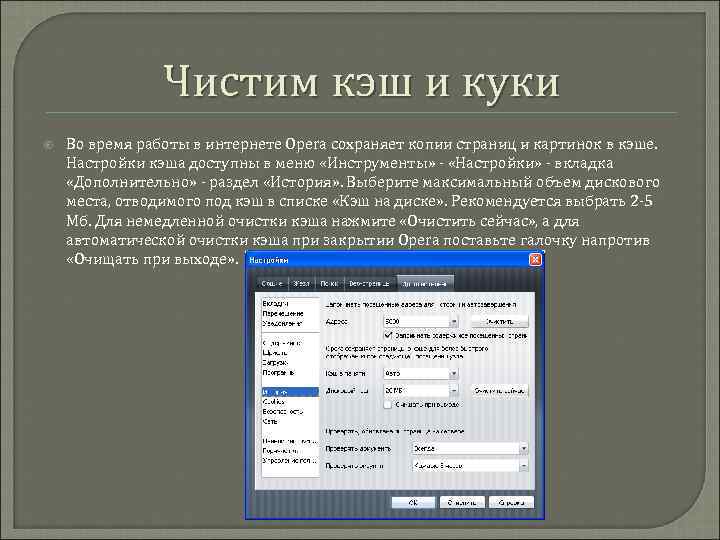This screenshot has height=540, width=720.
Task: Open the Уведомления section
Action: click(282, 323)
